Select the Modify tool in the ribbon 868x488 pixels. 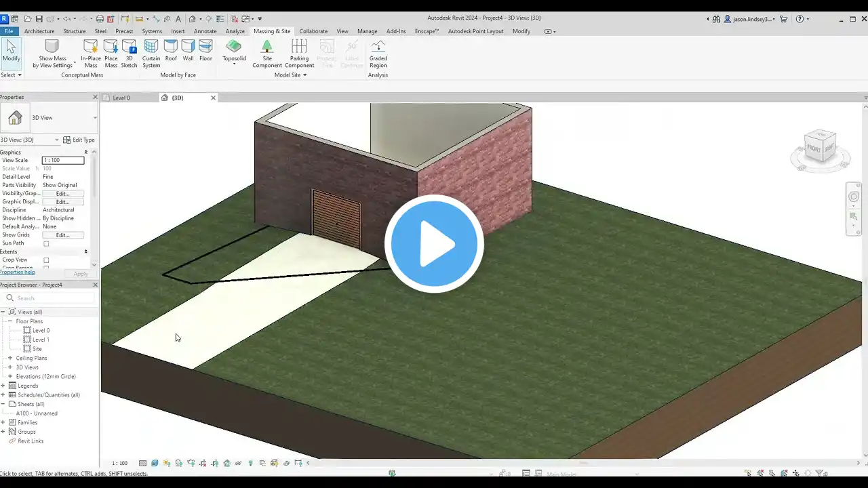11,54
